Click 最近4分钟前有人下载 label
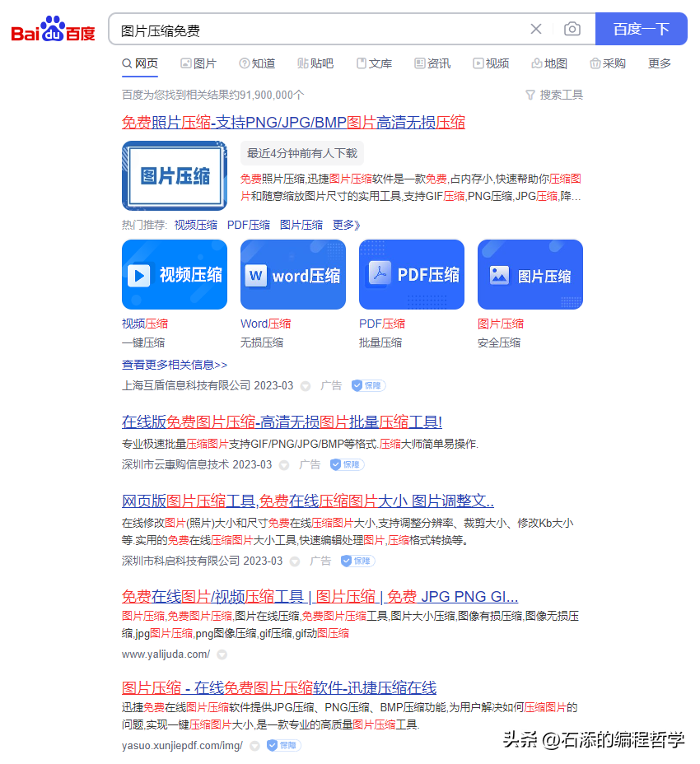 pyautogui.click(x=302, y=153)
